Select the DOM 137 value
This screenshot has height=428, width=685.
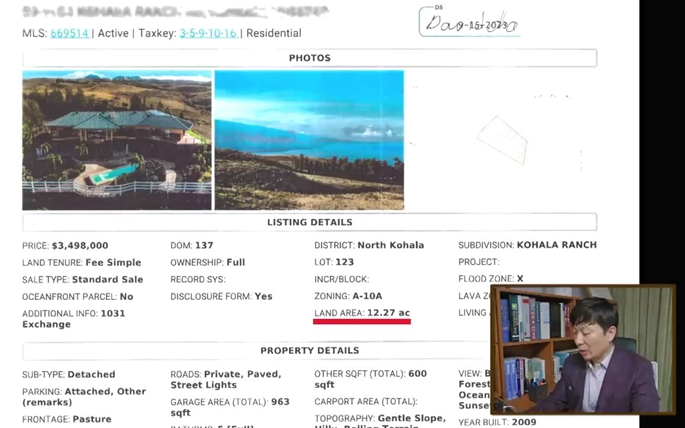click(x=204, y=245)
